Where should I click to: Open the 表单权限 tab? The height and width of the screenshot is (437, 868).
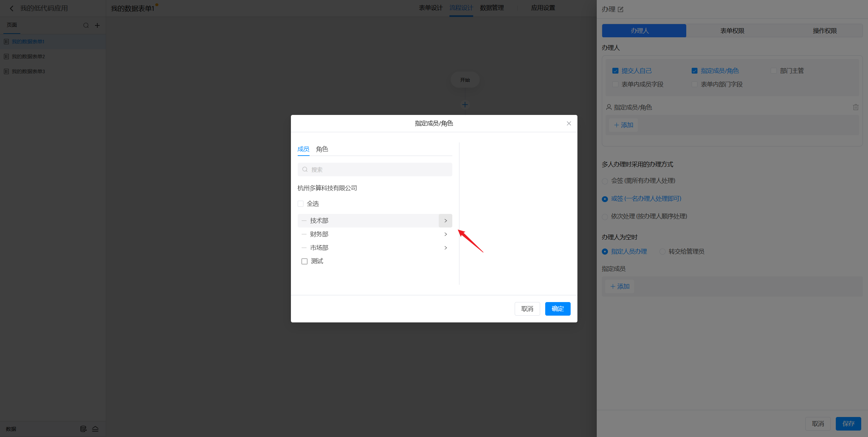point(732,31)
